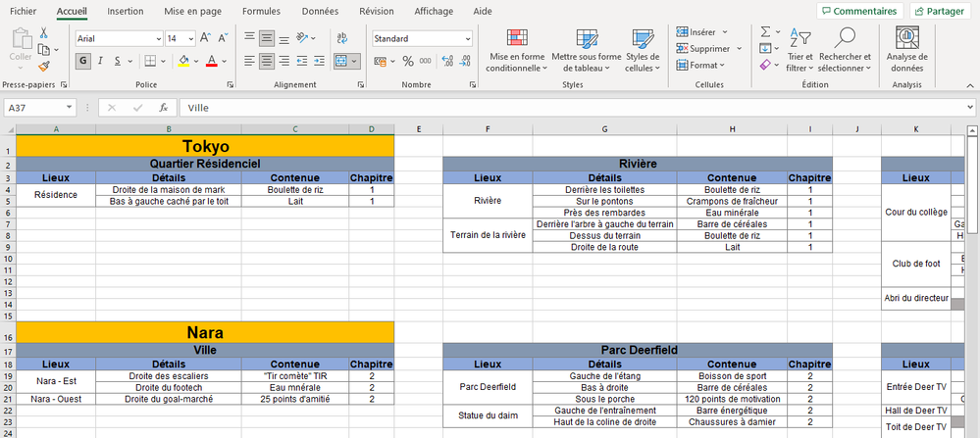Switch to the Formules tab
The height and width of the screenshot is (438, 980).
261,11
